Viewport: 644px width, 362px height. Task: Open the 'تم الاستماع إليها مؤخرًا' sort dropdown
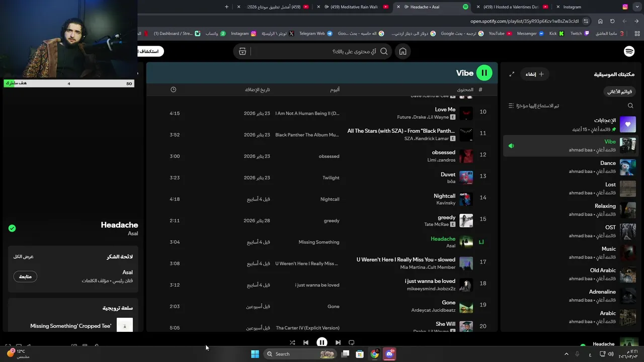[533, 106]
